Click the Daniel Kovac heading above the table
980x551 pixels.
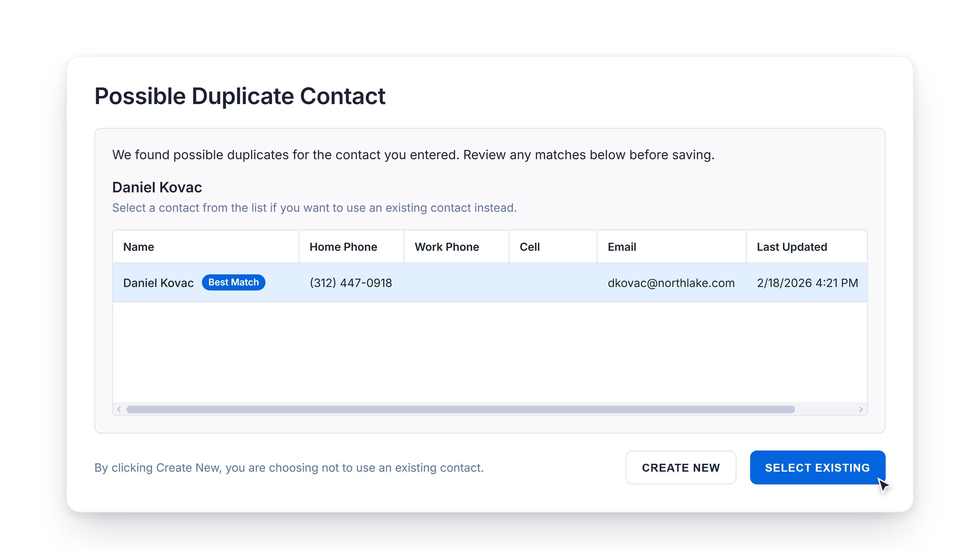pos(157,187)
